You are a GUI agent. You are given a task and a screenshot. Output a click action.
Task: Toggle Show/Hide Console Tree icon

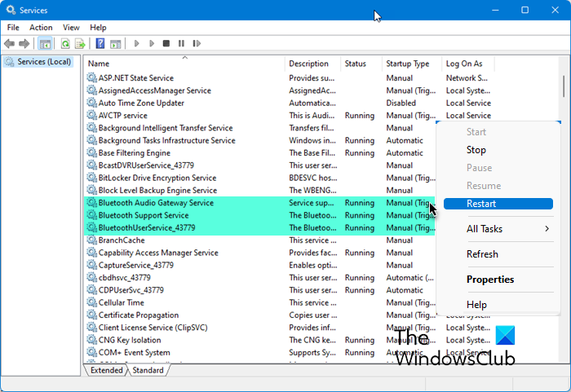(45, 44)
